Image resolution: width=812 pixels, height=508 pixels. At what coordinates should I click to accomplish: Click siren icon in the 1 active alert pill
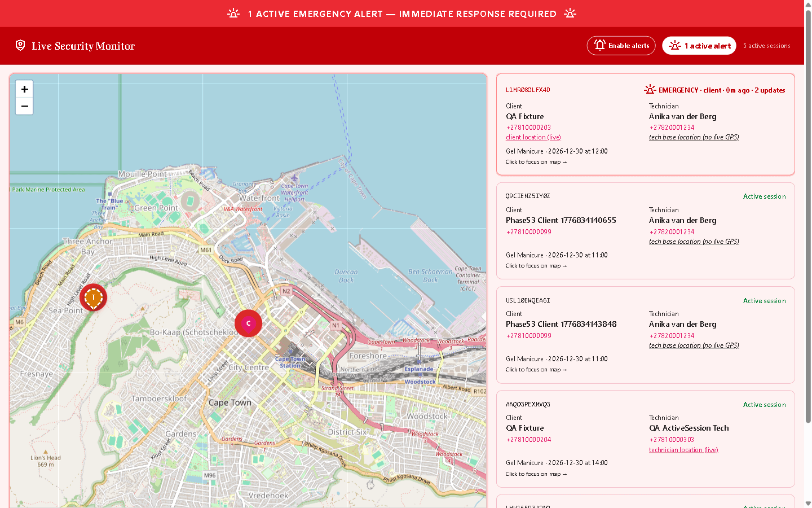tap(675, 45)
